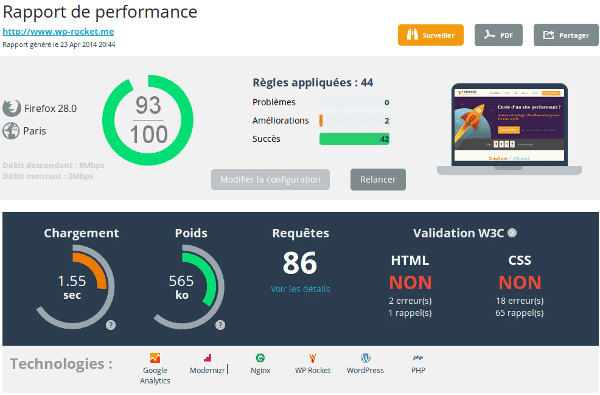Click the report generated date text
600x395 pixels.
point(59,44)
